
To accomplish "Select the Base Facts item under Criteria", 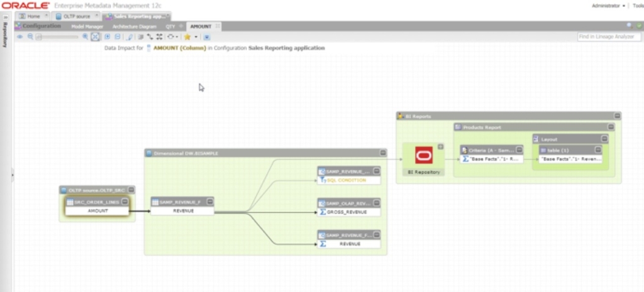I will (x=492, y=159).
